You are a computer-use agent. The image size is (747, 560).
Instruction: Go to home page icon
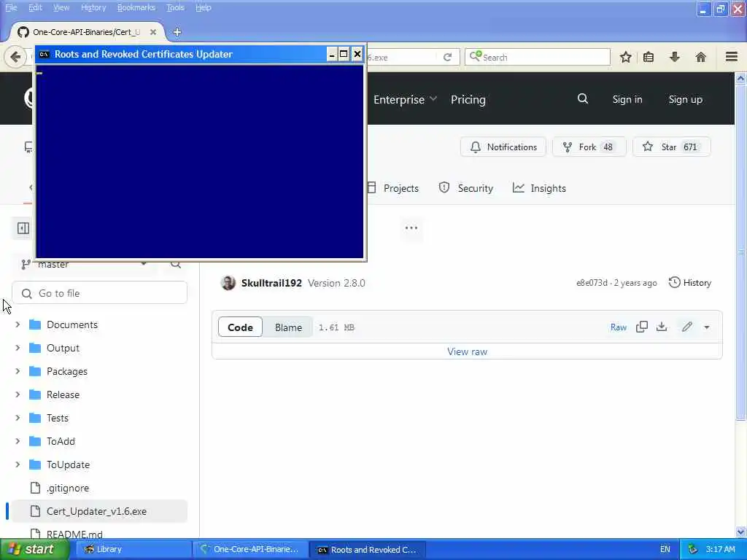(x=701, y=57)
